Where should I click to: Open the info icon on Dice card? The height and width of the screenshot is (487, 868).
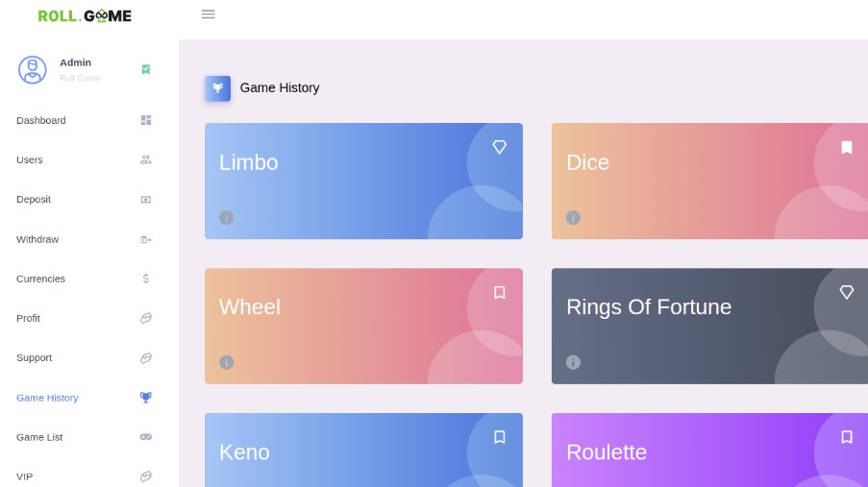pyautogui.click(x=573, y=217)
